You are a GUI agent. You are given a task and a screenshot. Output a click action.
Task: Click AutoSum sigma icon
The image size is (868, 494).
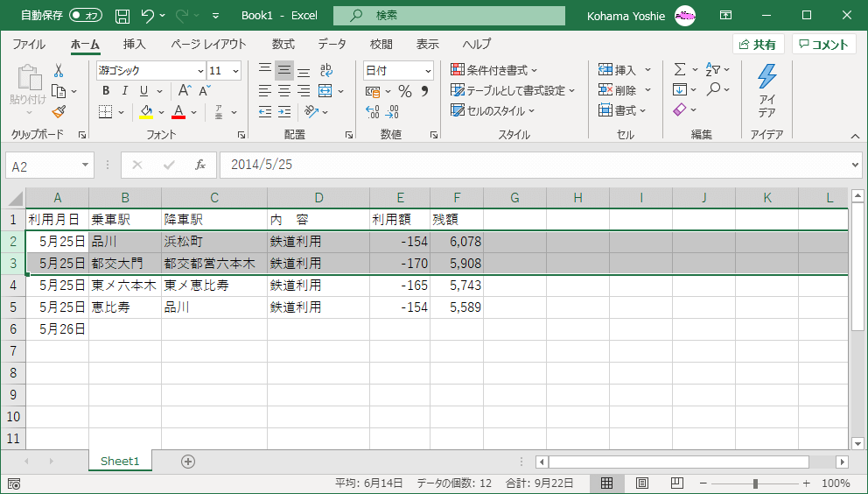tap(680, 70)
